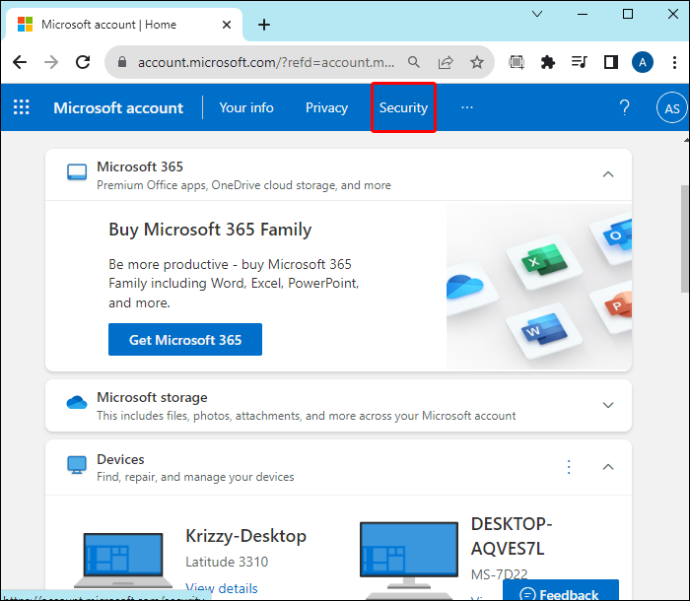Toggle the browser side panel

coord(611,62)
